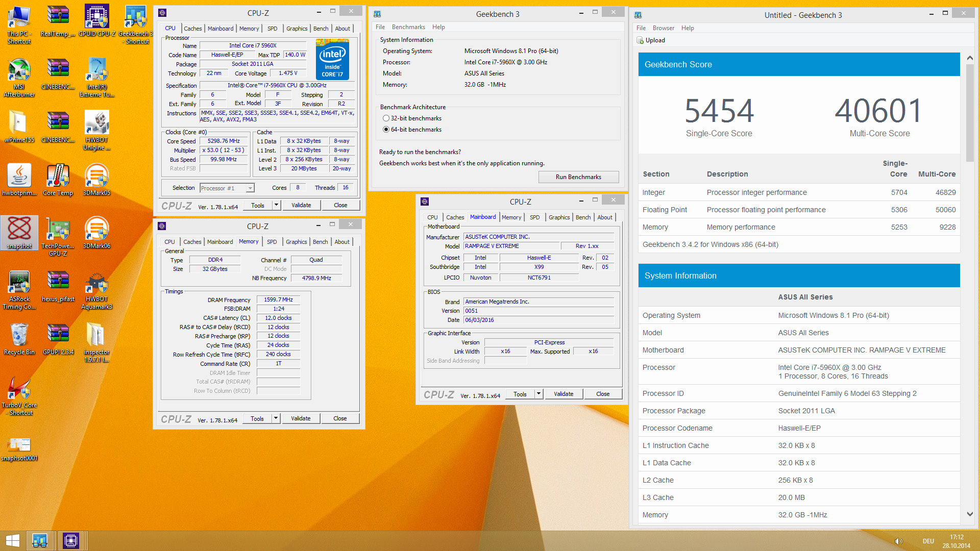Viewport: 980px width, 551px height.
Task: Open the Geekbench 3 desktop shortcut
Action: [x=136, y=25]
